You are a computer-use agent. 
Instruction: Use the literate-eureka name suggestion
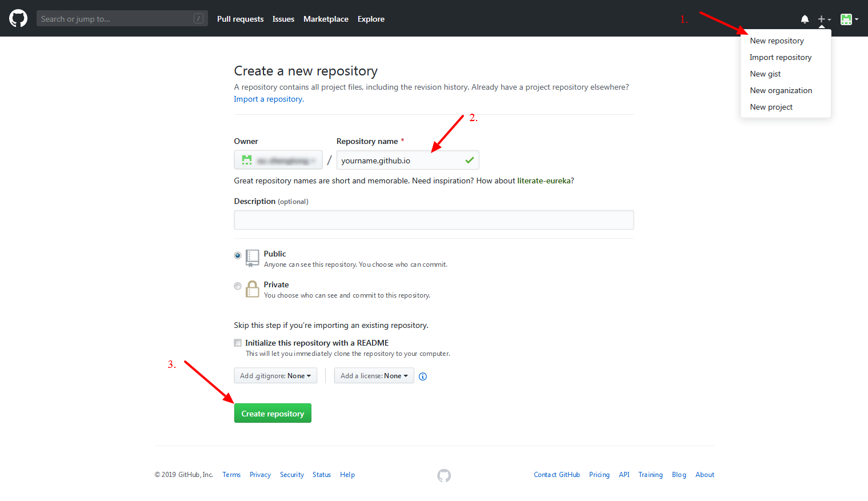click(544, 181)
